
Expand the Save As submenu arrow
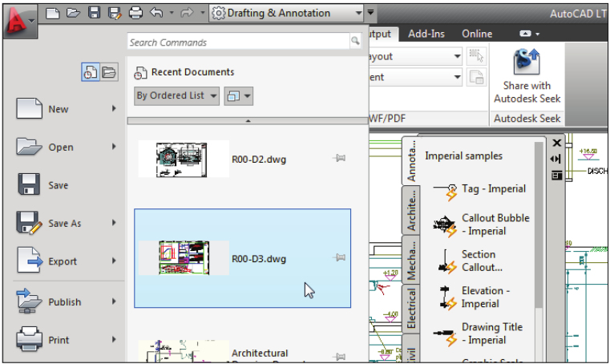tap(114, 223)
